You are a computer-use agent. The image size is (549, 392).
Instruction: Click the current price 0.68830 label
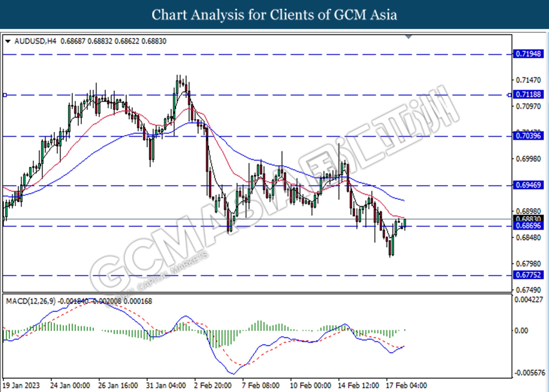click(x=528, y=219)
